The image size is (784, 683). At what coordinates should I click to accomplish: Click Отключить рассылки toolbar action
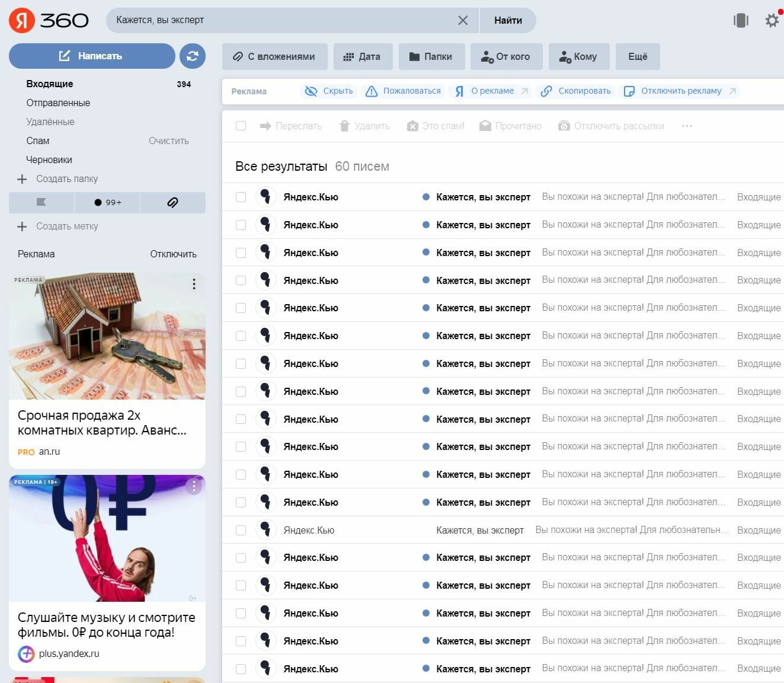click(611, 126)
